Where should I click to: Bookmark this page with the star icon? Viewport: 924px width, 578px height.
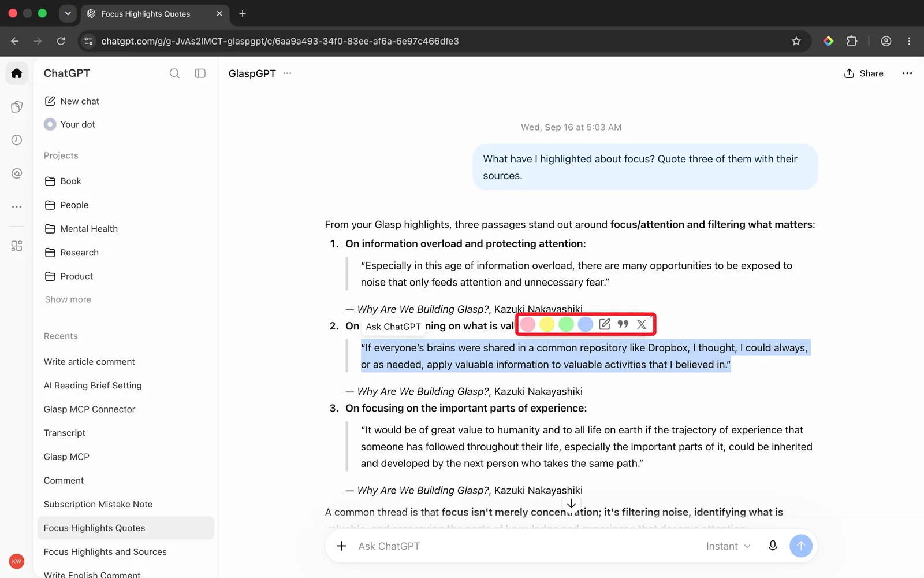[796, 41]
